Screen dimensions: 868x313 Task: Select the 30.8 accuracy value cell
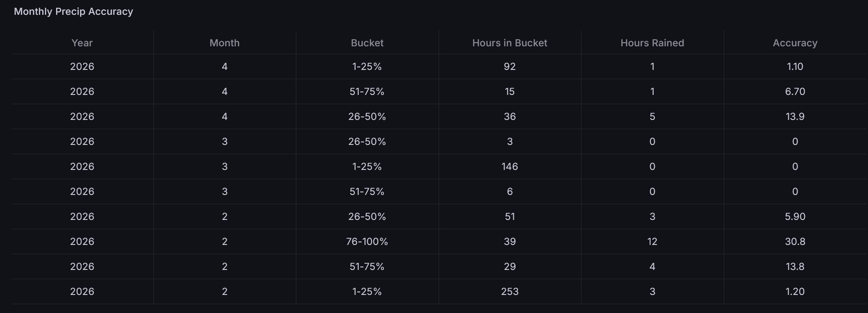pyautogui.click(x=795, y=242)
